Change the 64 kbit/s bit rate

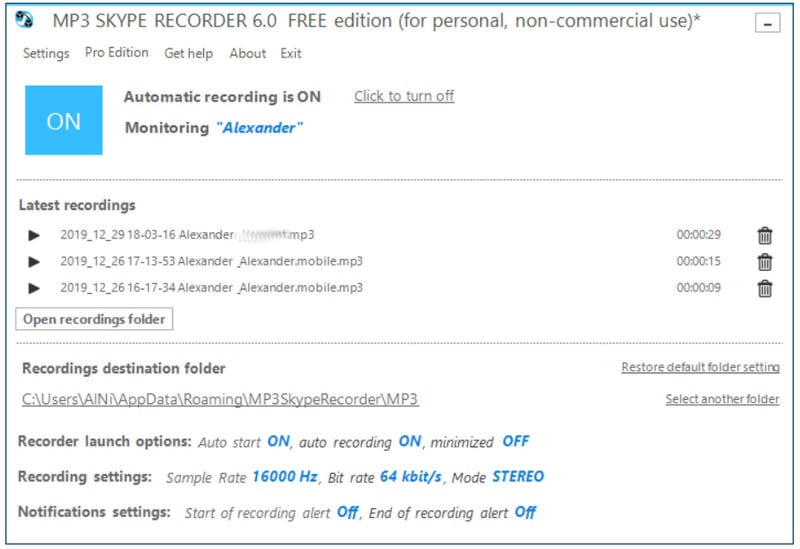tap(410, 477)
